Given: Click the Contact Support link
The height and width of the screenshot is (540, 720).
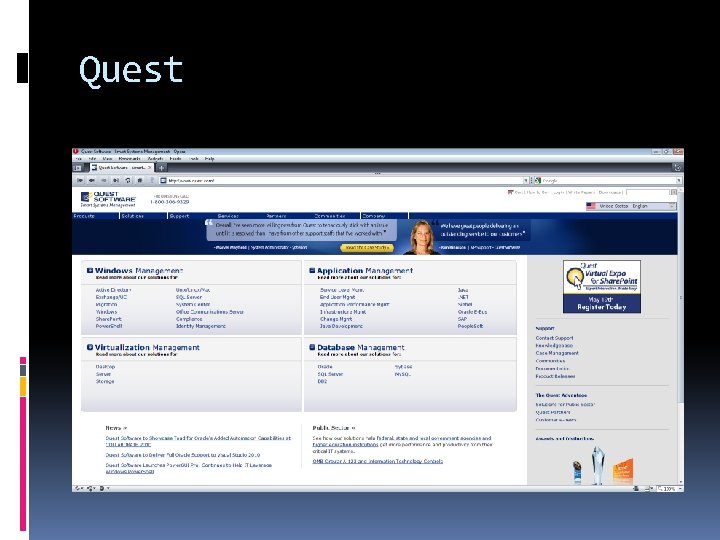Looking at the screenshot, I should point(554,338).
